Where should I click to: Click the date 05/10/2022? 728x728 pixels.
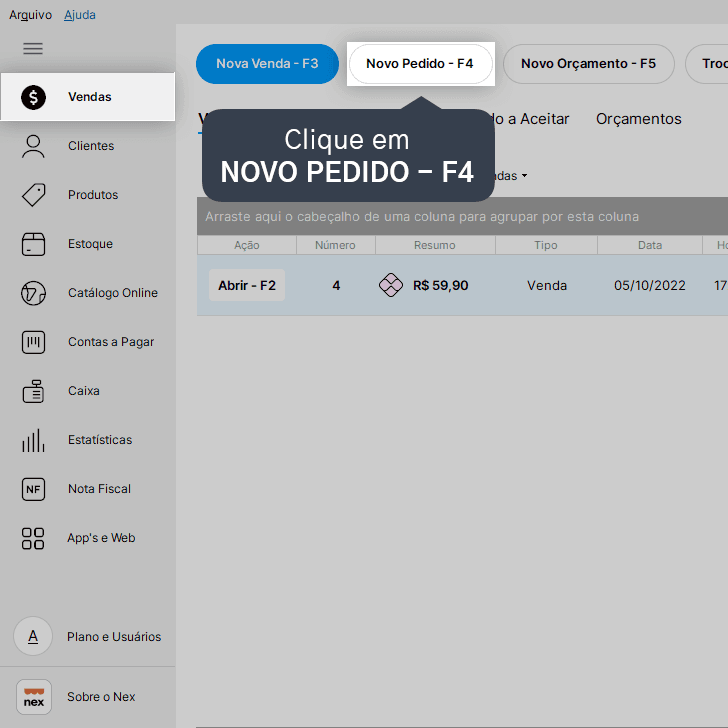pyautogui.click(x=650, y=285)
